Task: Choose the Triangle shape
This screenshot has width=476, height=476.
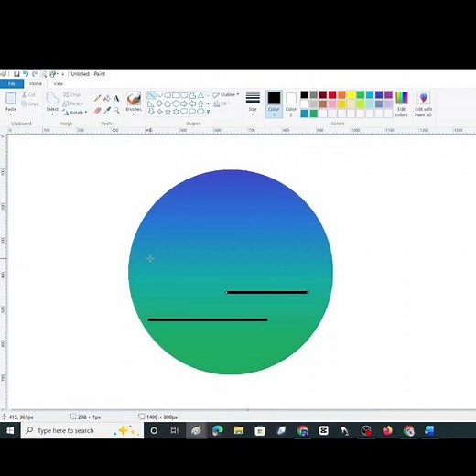Action: (200, 95)
